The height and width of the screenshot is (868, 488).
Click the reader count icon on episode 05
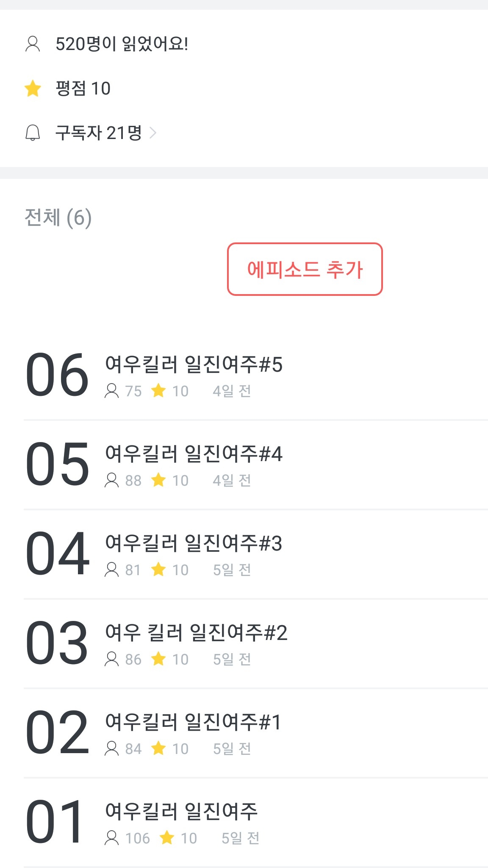point(111,480)
